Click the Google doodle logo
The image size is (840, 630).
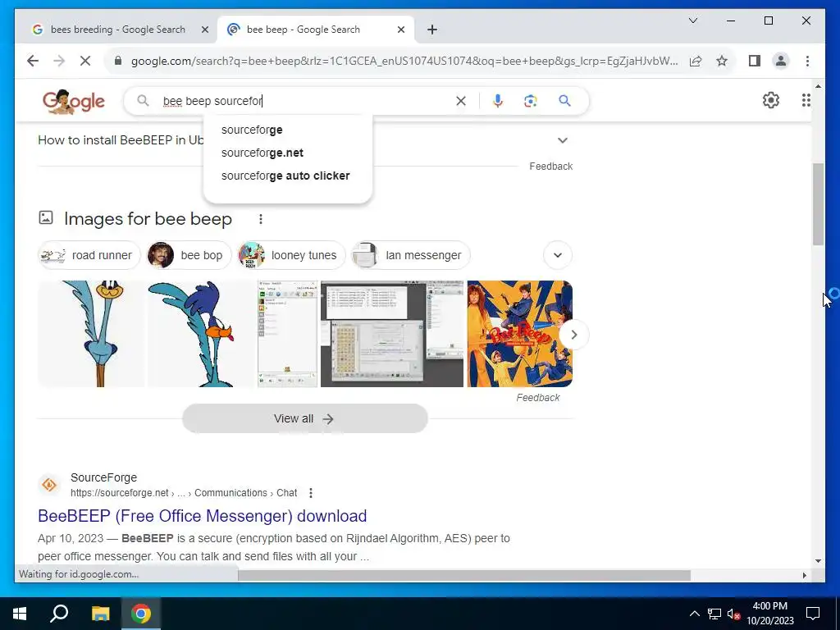(74, 101)
